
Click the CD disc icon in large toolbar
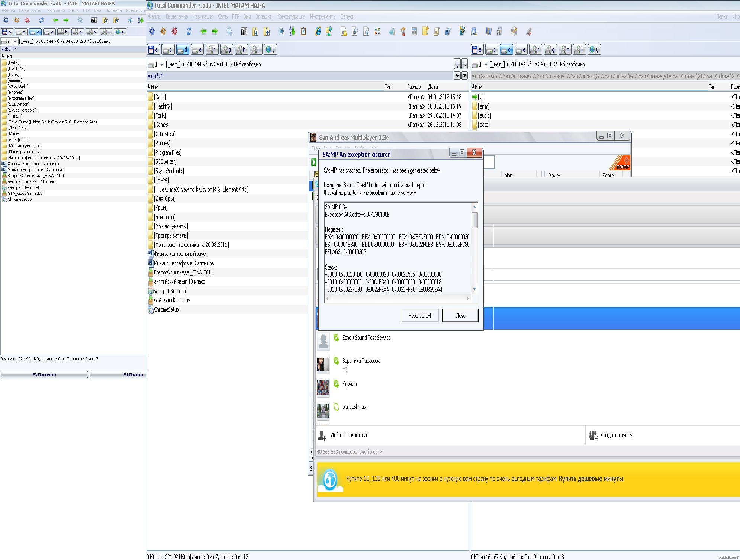[x=514, y=32]
